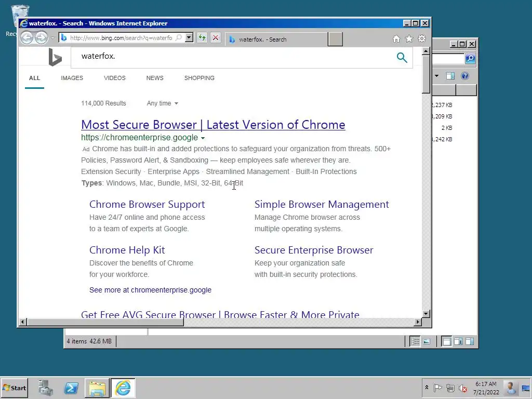532x399 pixels.
Task: Click 'See more at chromeenterprise.google'
Action: pyautogui.click(x=150, y=290)
